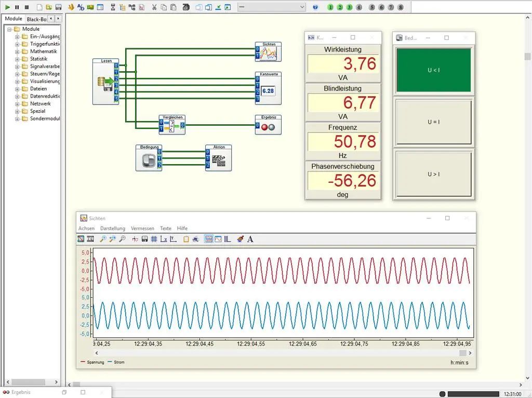The height and width of the screenshot is (398, 532).
Task: Toggle the 'U > I' condition switch
Action: click(x=434, y=174)
